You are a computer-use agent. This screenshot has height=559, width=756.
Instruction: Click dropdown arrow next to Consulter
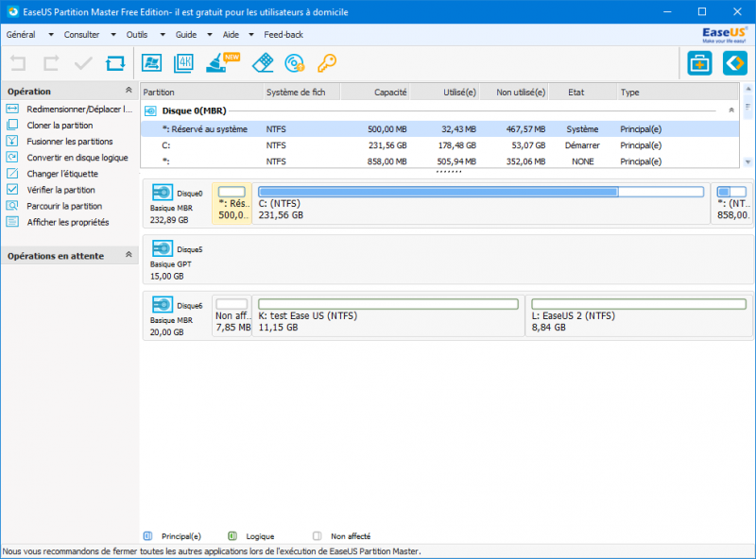coord(113,35)
